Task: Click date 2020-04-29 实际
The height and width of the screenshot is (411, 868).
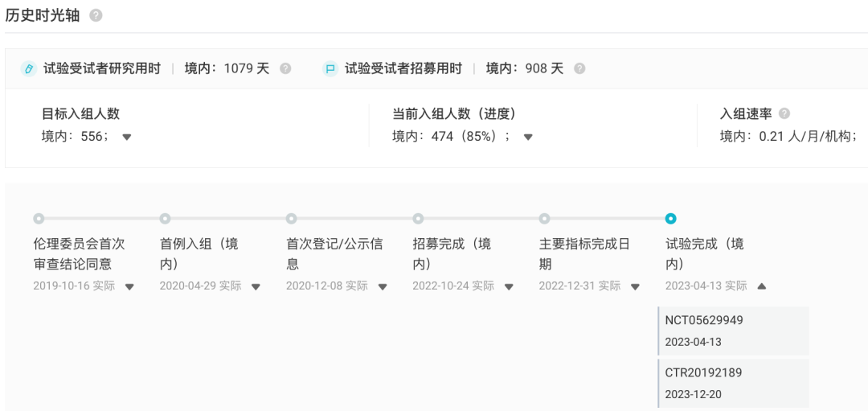Action: tap(200, 286)
